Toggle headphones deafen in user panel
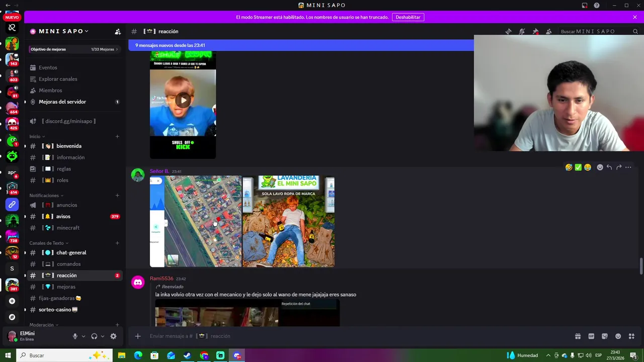 click(94, 336)
